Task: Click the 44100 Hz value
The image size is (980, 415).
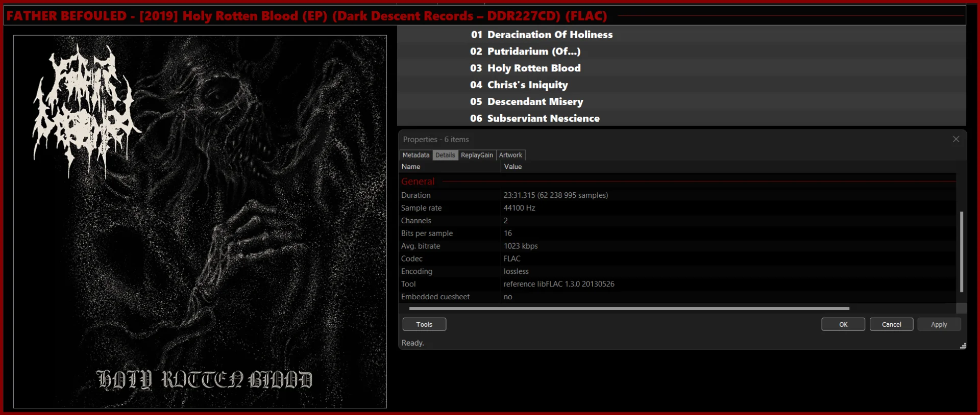Action: pyautogui.click(x=520, y=208)
